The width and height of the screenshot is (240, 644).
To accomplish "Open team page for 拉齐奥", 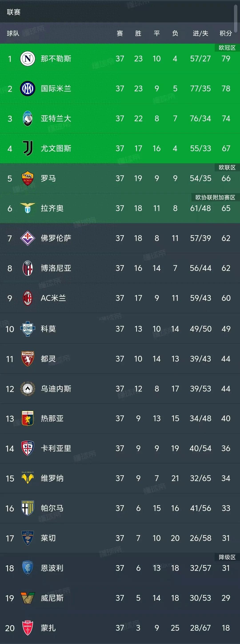I will click(52, 208).
